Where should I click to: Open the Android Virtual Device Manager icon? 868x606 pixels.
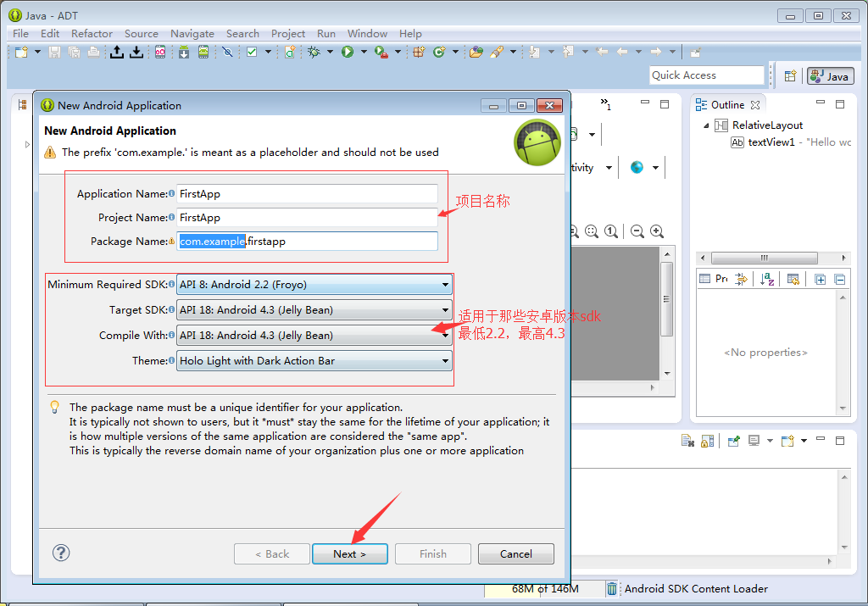click(x=203, y=53)
